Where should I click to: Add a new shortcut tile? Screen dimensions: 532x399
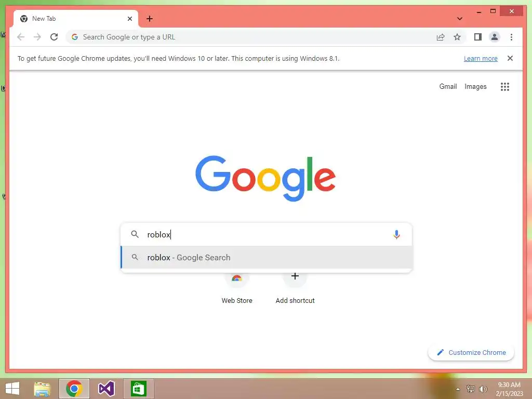click(295, 288)
